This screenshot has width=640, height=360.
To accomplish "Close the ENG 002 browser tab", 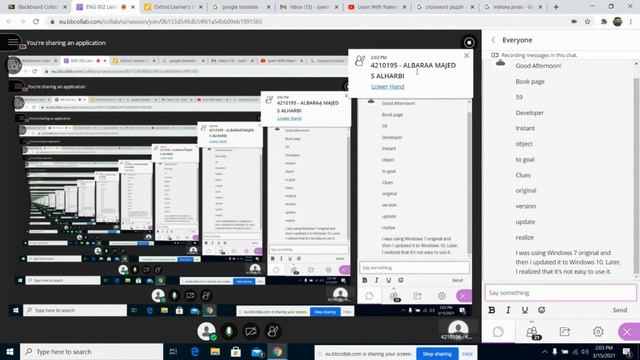I will (x=133, y=7).
